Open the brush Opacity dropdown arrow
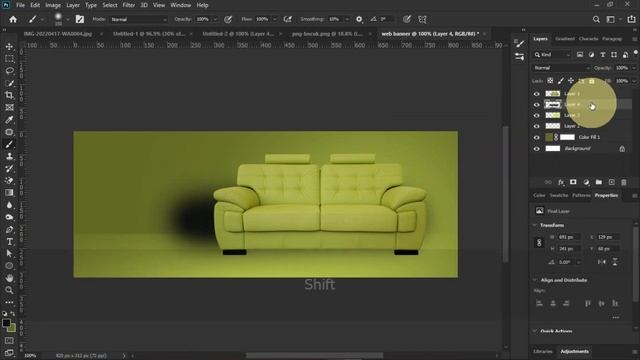This screenshot has width=640, height=360. 215,19
